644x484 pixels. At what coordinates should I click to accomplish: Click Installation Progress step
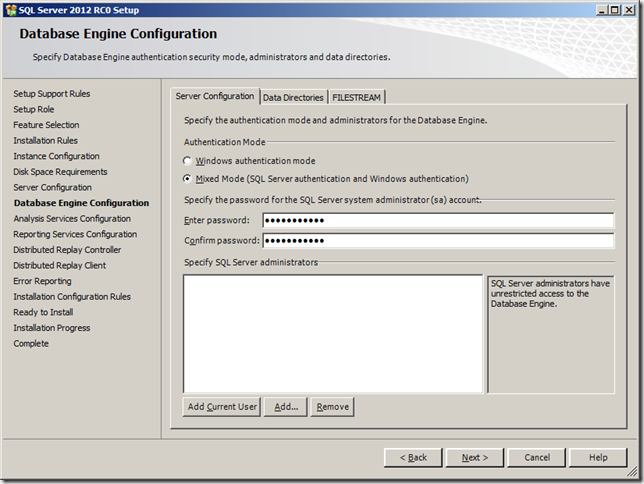[x=52, y=328]
